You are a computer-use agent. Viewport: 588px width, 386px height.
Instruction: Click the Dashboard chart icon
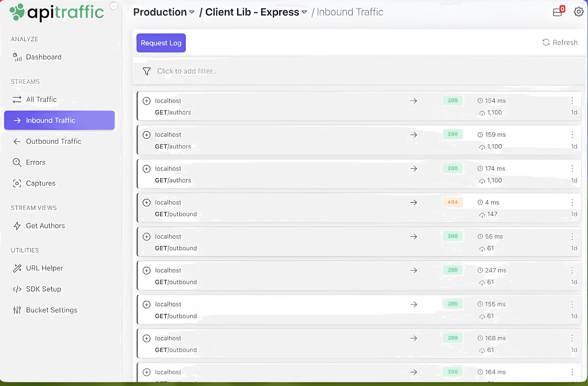point(17,57)
